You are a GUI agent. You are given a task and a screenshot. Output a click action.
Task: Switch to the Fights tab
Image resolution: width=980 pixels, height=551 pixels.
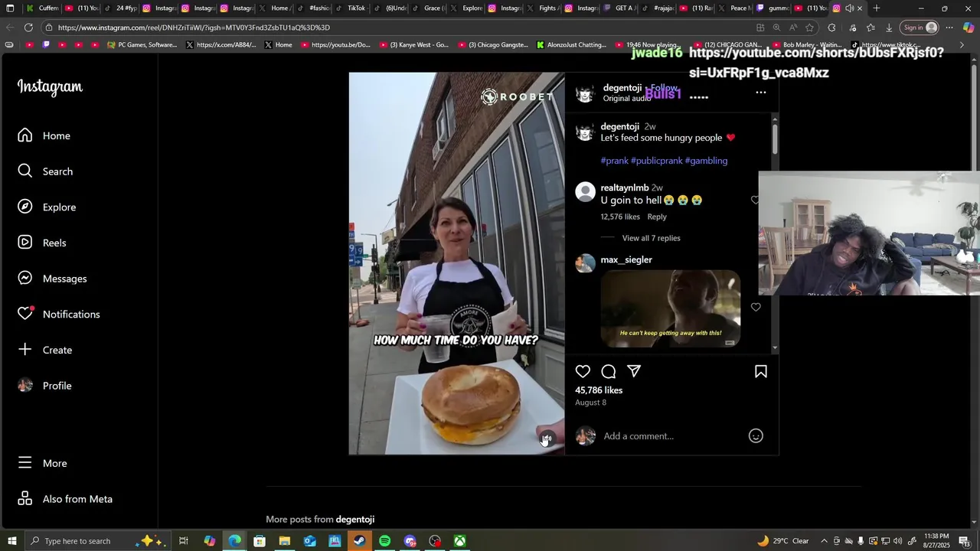[x=544, y=8]
